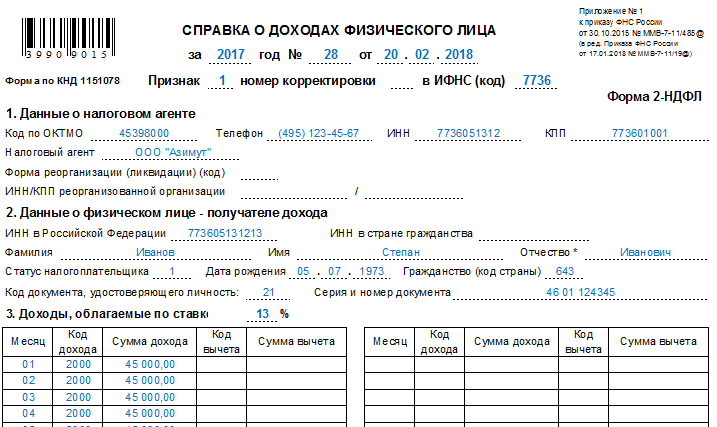
Task: Click month cell 03 in income table
Action: click(28, 397)
